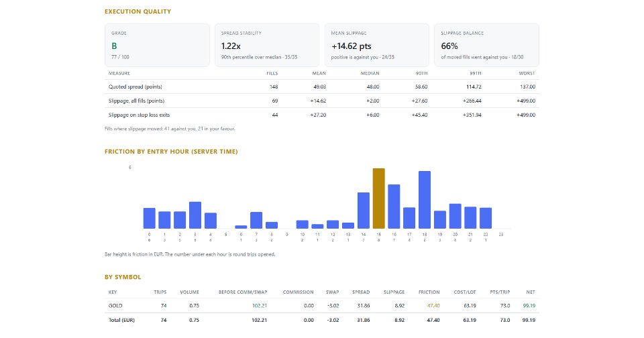Click the tall blue bar for hour 18
644x338 pixels.
click(x=425, y=200)
